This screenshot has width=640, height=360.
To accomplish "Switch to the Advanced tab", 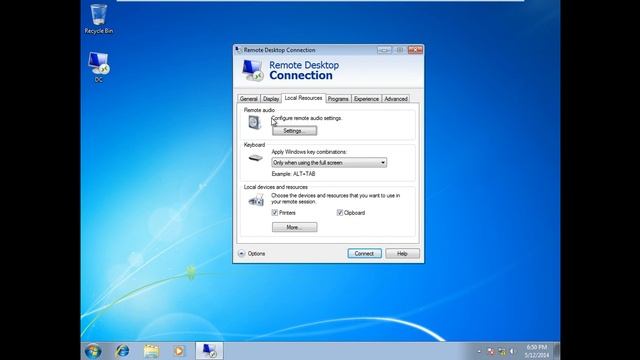I will click(396, 99).
